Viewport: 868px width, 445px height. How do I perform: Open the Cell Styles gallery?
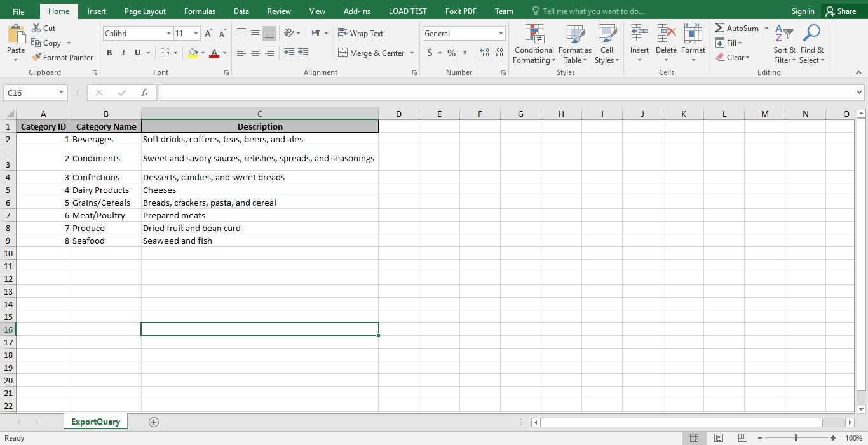pyautogui.click(x=607, y=44)
